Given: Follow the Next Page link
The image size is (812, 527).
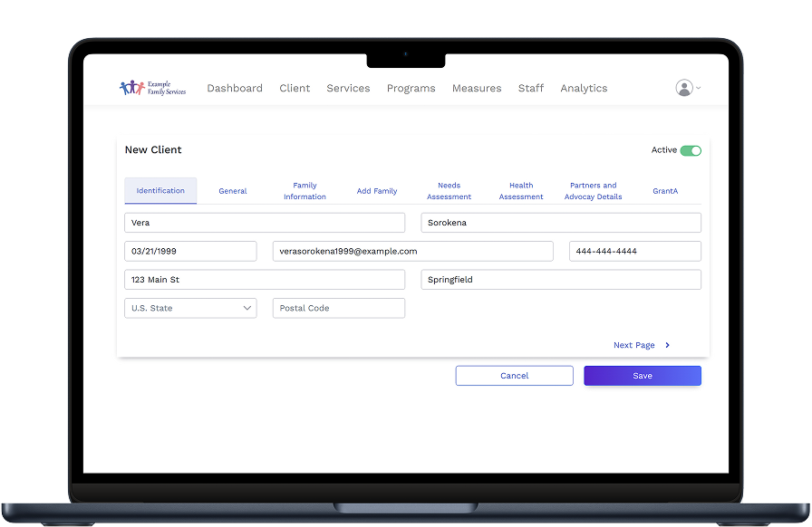Looking at the screenshot, I should [633, 345].
